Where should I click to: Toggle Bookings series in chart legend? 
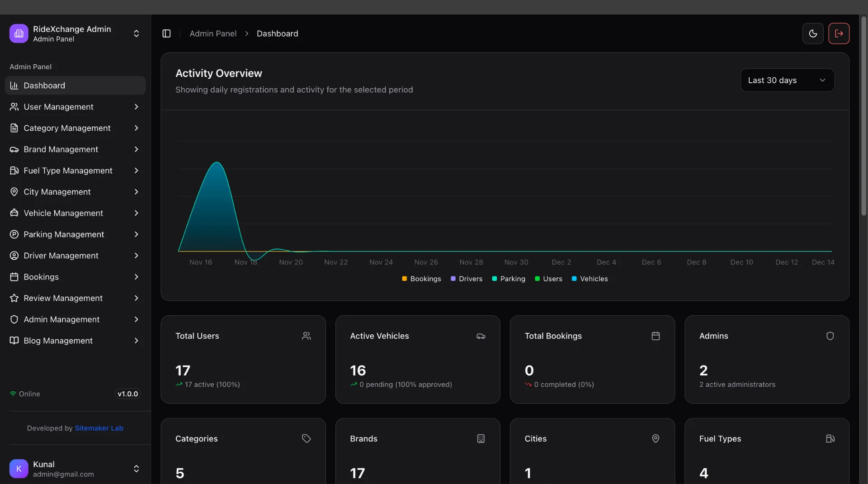[421, 279]
